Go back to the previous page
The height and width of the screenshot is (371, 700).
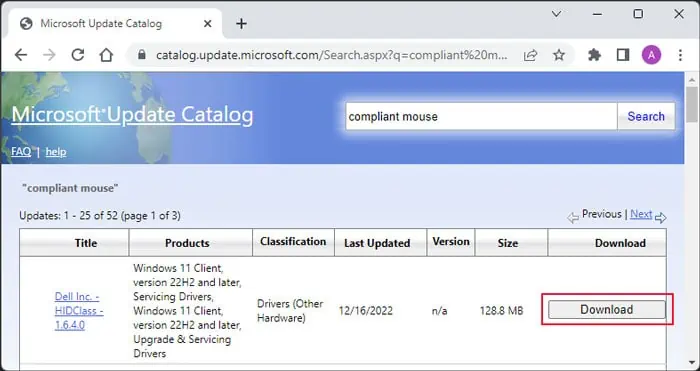pos(21,55)
